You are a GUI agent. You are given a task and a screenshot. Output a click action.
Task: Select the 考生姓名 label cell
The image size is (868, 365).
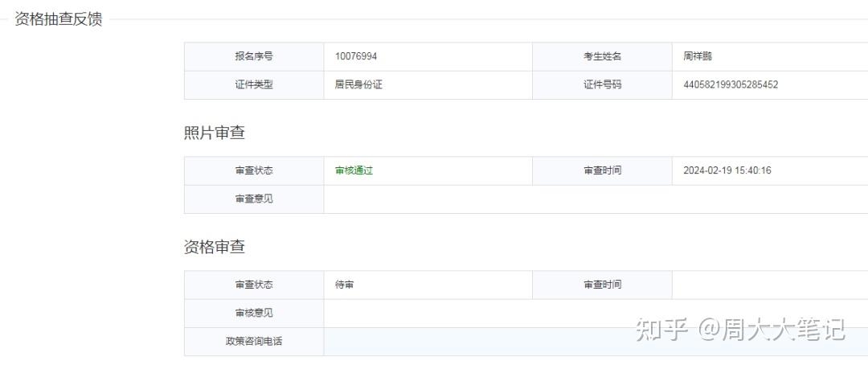click(x=602, y=56)
